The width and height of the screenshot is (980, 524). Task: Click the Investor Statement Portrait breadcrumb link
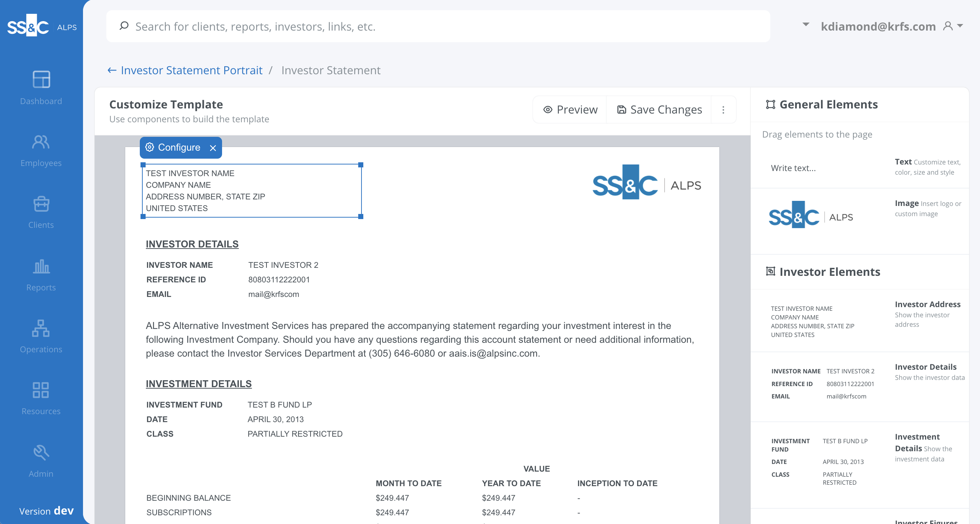point(191,70)
